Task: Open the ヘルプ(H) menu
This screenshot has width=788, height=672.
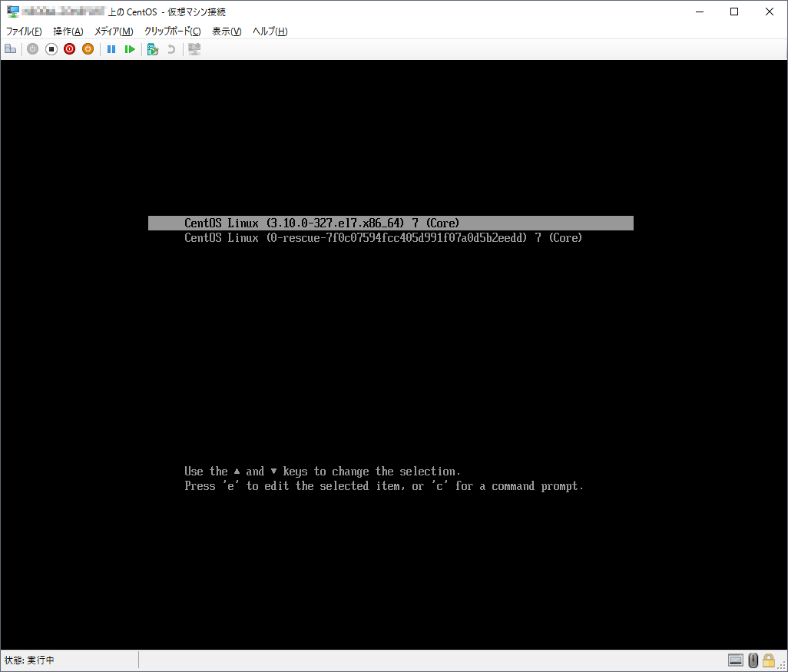Action: (270, 31)
